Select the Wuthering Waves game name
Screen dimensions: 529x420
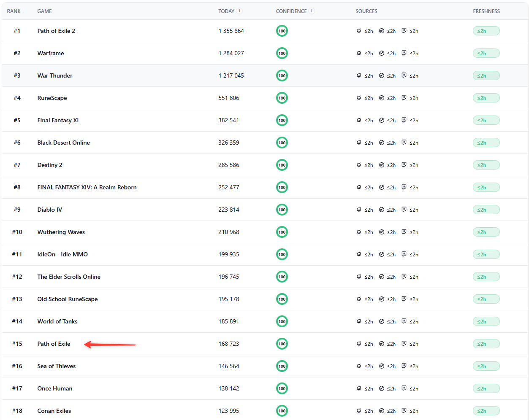click(61, 232)
